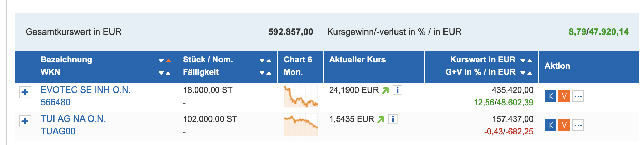The width and height of the screenshot is (644, 145).
Task: Expand the EVOTEC SE row details
Action: tap(25, 93)
